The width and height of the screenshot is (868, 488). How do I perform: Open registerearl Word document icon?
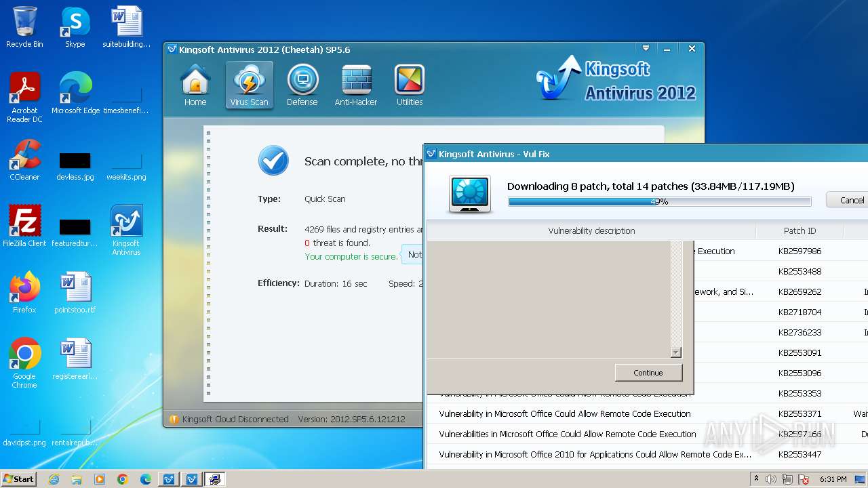point(75,359)
